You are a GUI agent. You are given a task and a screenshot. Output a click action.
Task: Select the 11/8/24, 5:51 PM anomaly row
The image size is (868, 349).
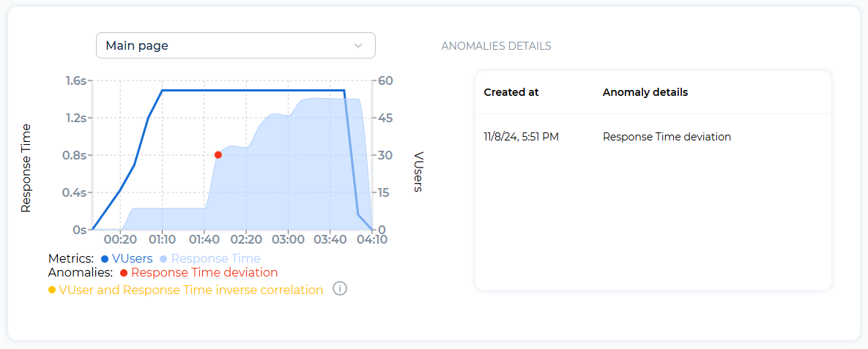(x=653, y=137)
